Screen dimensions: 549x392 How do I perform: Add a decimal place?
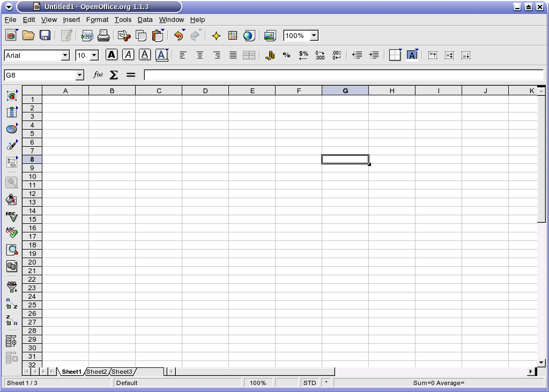pyautogui.click(x=320, y=55)
